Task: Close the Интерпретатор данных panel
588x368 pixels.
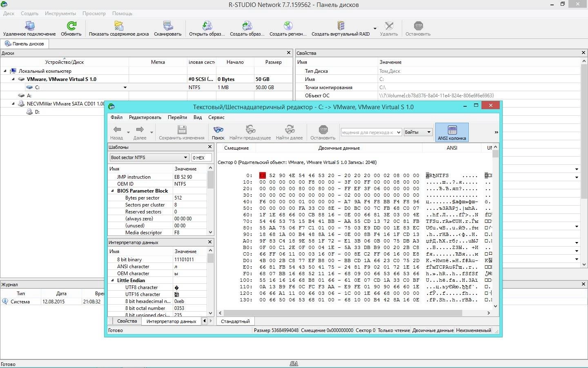Action: point(210,242)
